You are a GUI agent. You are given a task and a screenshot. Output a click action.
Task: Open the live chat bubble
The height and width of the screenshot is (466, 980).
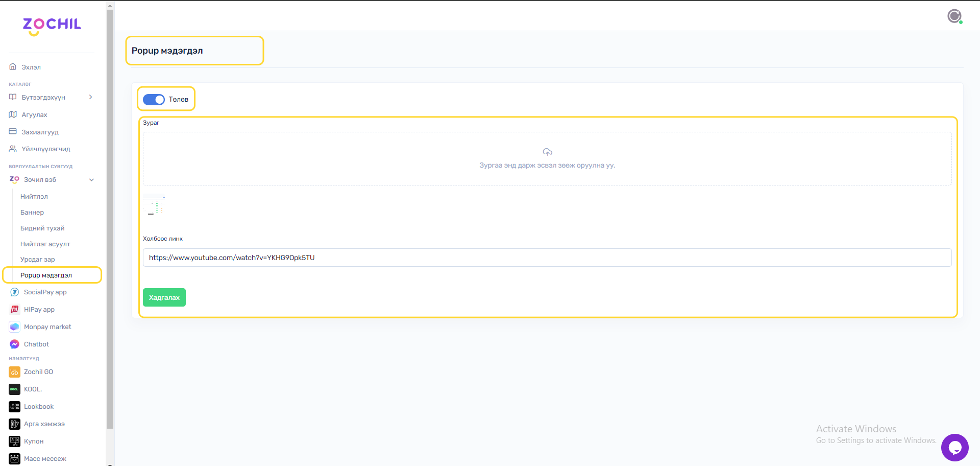(954, 448)
